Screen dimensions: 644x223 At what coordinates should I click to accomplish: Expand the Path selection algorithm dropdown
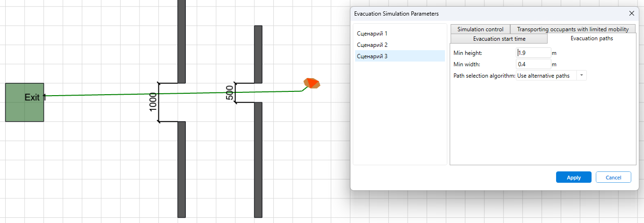click(x=582, y=76)
